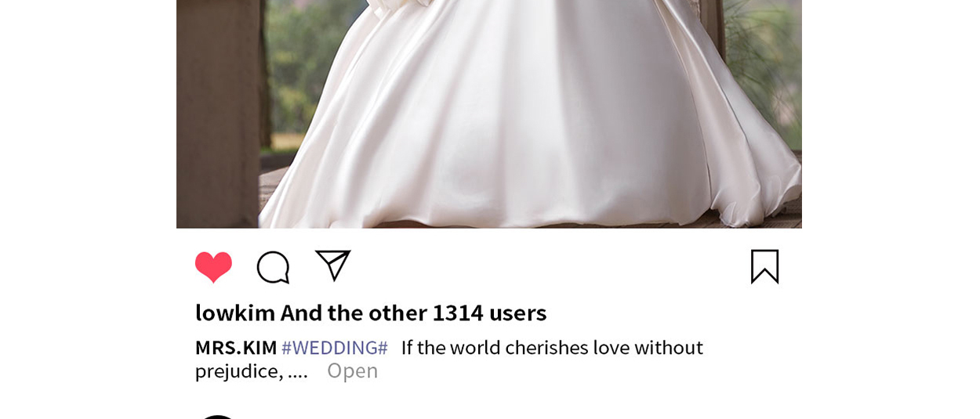The image size is (980, 419).
Task: View the other 1314 users who liked
Action: 413,312
